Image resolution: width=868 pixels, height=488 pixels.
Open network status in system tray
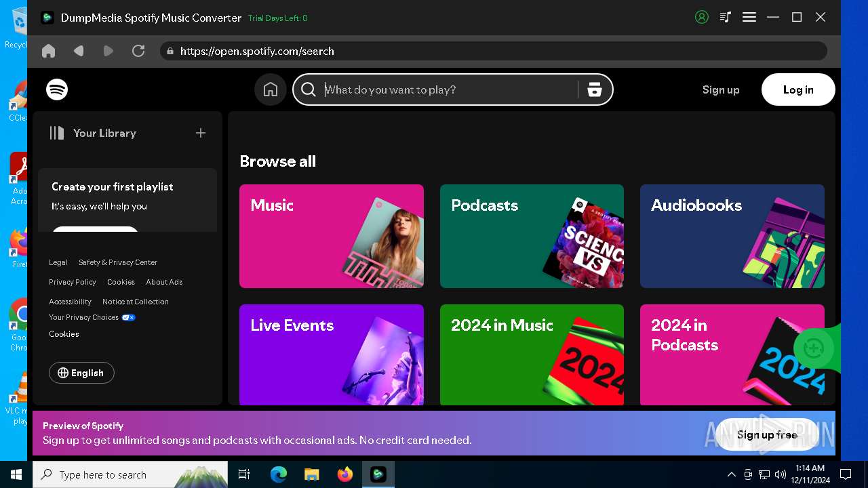(x=764, y=474)
